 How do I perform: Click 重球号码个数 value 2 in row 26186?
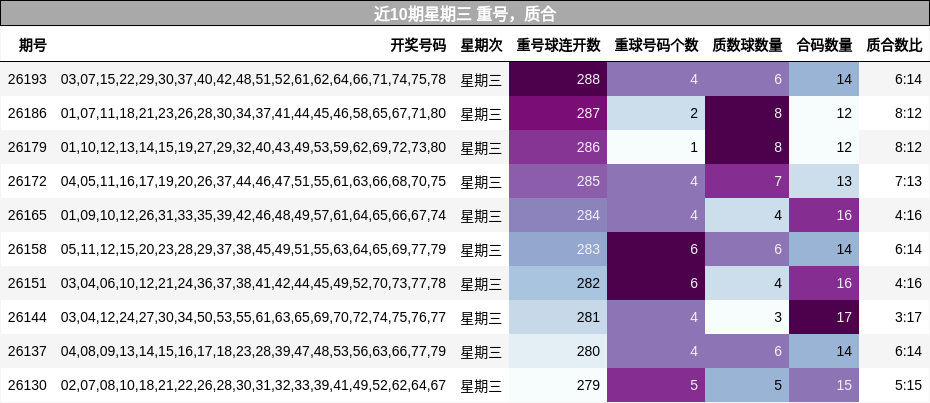point(656,113)
